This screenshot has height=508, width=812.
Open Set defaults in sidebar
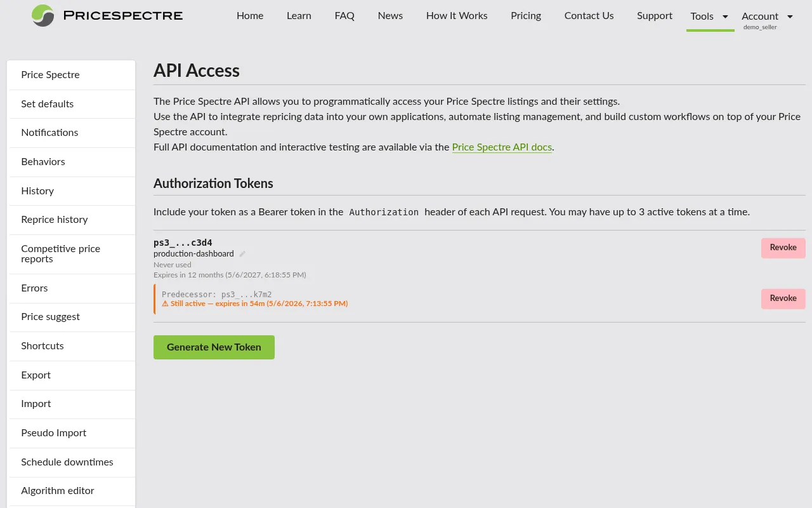(x=72, y=104)
